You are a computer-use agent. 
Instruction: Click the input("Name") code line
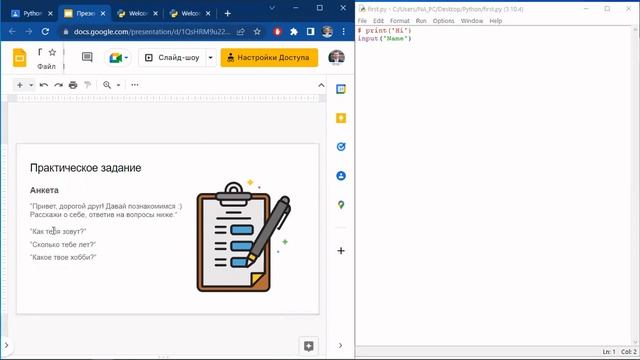384,39
